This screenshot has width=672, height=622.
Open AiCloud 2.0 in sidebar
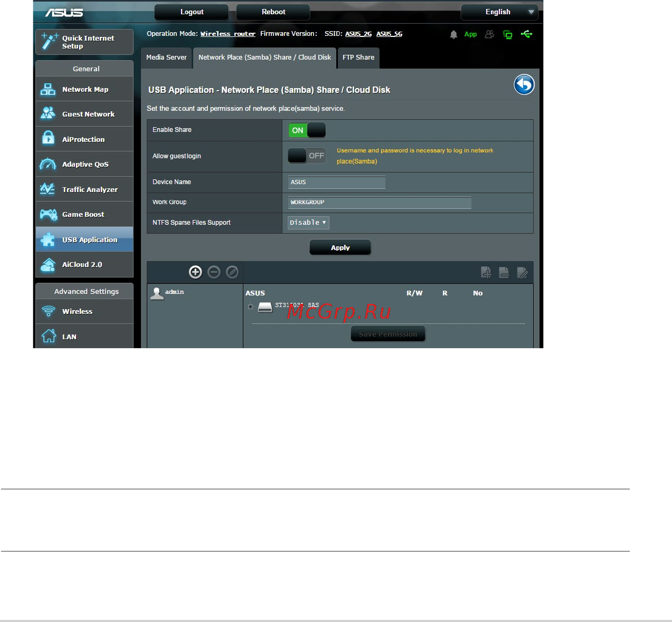[84, 264]
